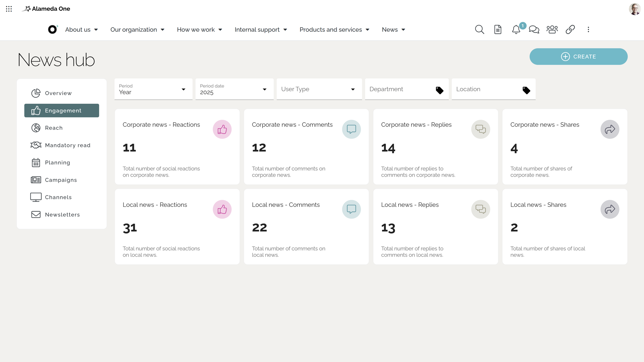Click the Local news Comments count 22
This screenshot has height=362, width=644.
(x=259, y=228)
